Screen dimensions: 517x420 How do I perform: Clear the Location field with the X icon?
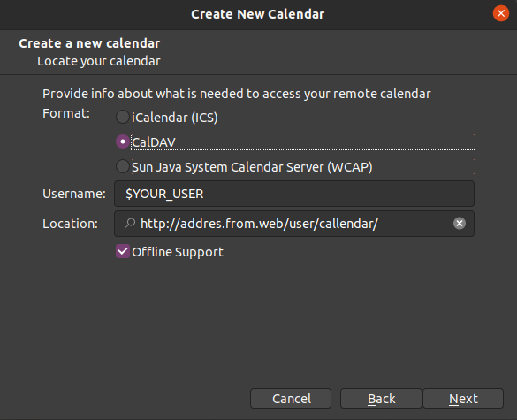point(460,224)
